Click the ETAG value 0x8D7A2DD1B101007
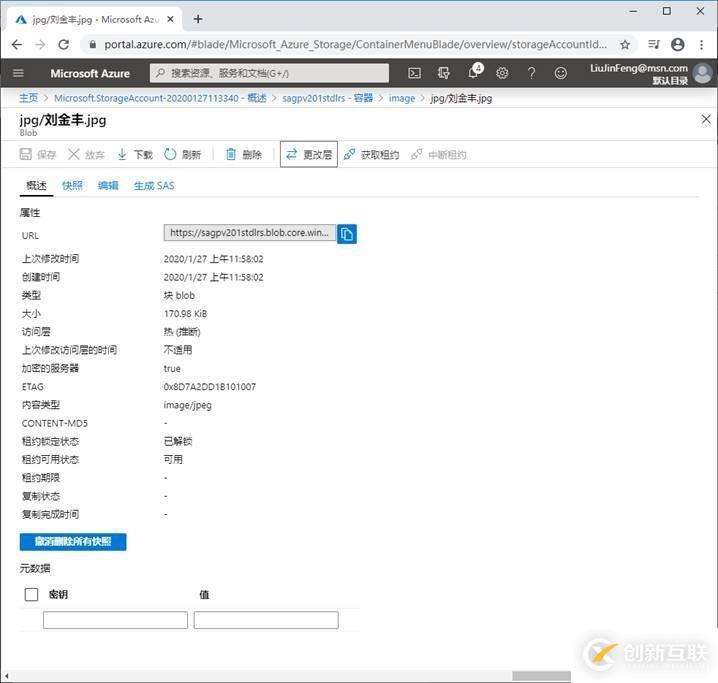 pyautogui.click(x=210, y=387)
